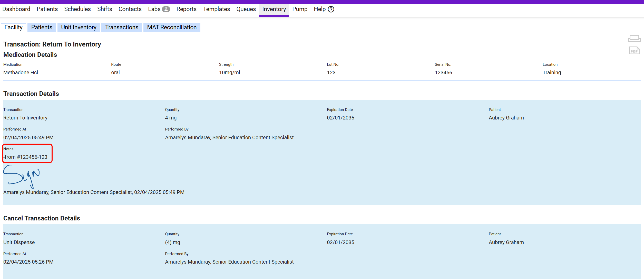
Task: Open Contacts menu item
Action: (130, 9)
